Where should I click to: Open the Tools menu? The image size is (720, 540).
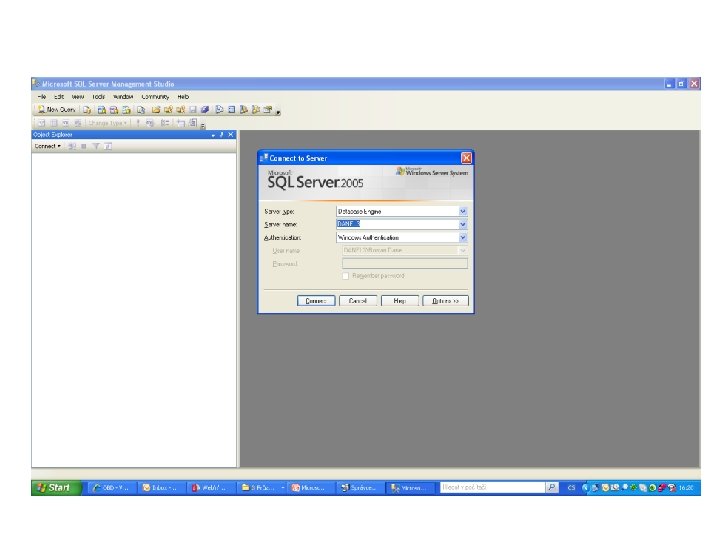tap(99, 97)
